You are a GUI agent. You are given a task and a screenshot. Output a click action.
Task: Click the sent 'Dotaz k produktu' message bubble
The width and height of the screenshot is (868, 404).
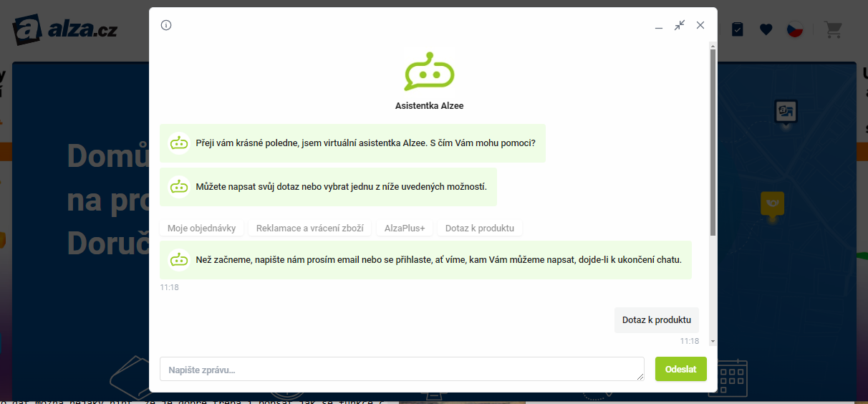pyautogui.click(x=657, y=320)
